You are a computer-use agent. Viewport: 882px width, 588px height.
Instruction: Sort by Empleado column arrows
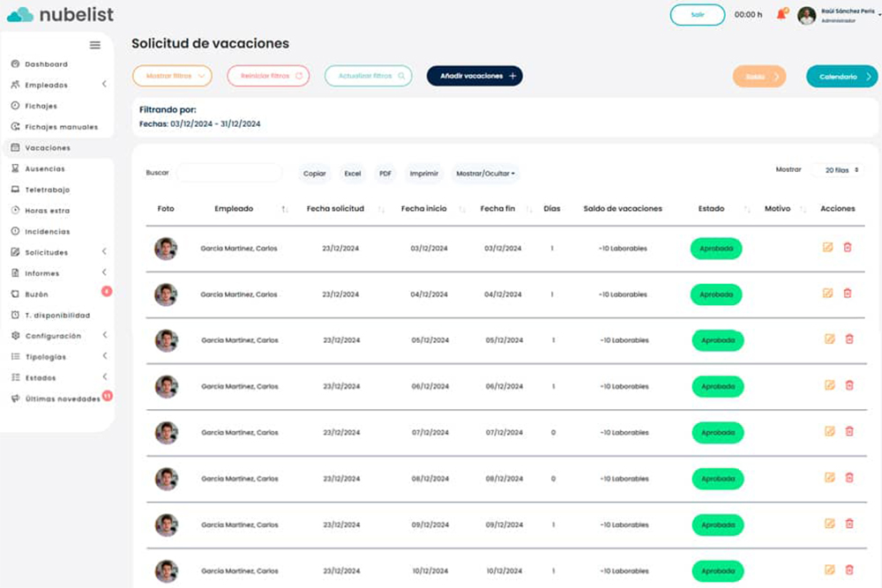click(285, 210)
